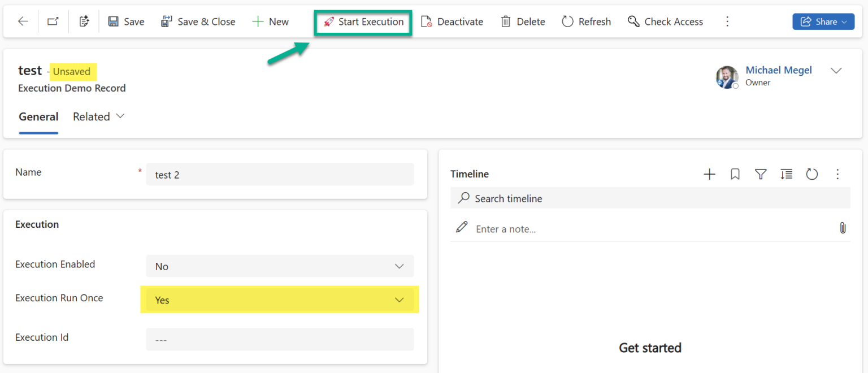Open record in new window icon
The image size is (868, 373).
click(x=53, y=21)
